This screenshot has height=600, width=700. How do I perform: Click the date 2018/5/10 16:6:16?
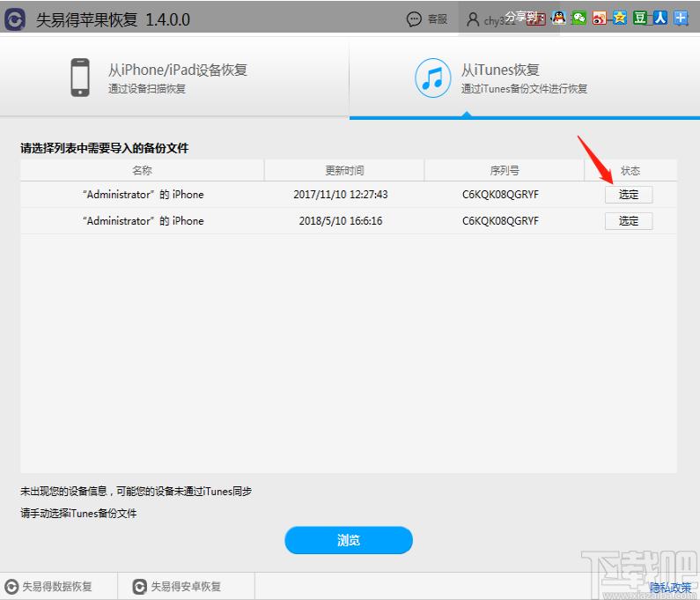(x=341, y=221)
